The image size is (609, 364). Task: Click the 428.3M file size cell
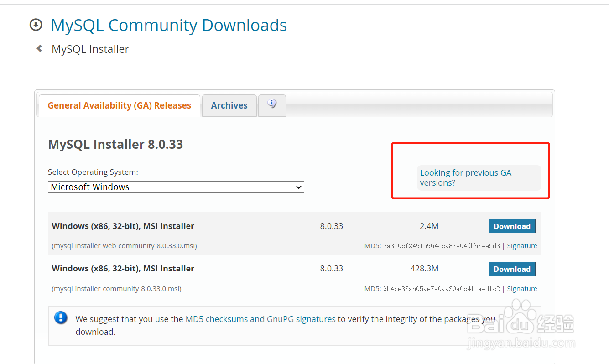[424, 269]
